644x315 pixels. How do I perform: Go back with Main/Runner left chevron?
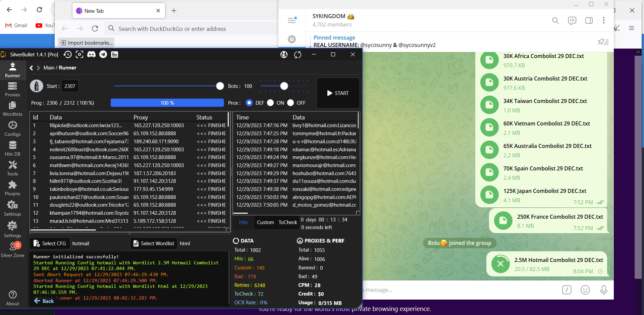(31, 68)
